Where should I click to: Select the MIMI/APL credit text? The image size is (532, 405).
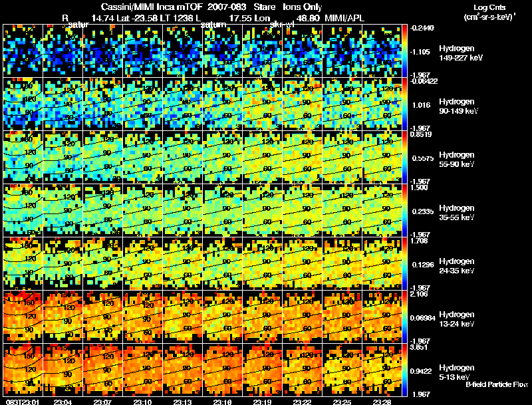click(344, 18)
